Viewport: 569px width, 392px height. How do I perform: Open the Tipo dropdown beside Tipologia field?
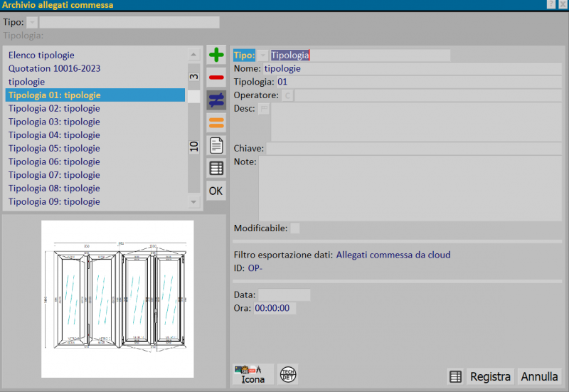[262, 55]
